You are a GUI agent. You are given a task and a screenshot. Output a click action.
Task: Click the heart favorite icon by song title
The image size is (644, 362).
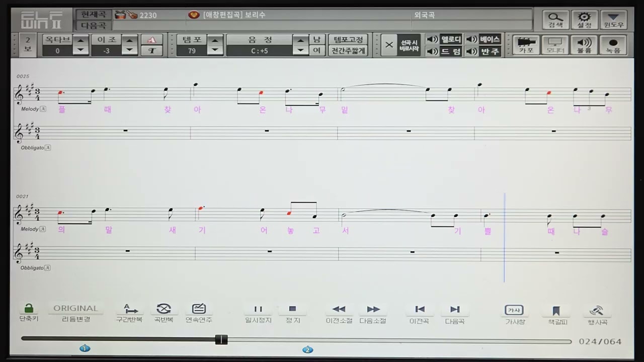point(194,15)
